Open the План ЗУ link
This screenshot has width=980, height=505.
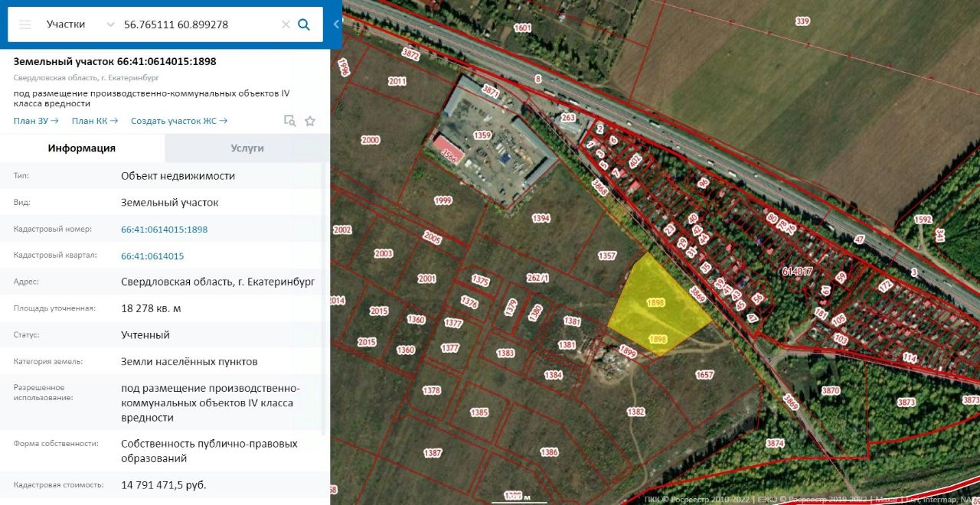pyautogui.click(x=36, y=121)
